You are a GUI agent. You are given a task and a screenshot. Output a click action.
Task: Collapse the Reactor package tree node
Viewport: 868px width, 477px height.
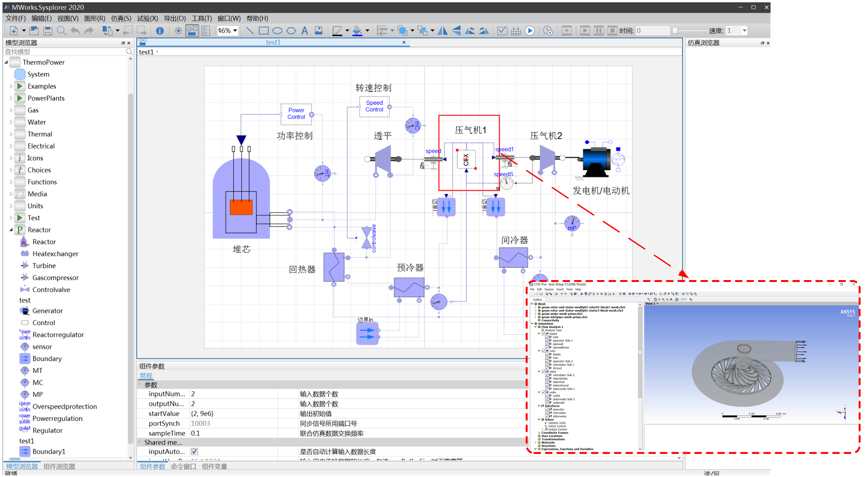[11, 230]
